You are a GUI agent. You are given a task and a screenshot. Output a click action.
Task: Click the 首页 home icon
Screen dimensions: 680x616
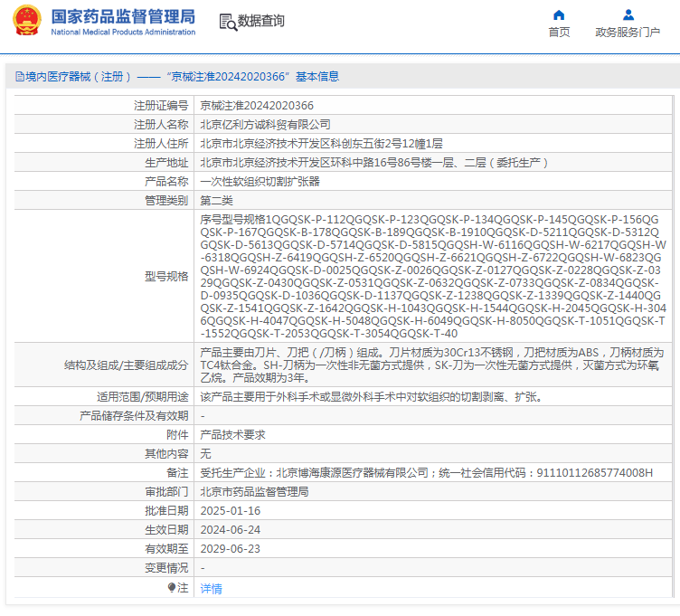(559, 14)
